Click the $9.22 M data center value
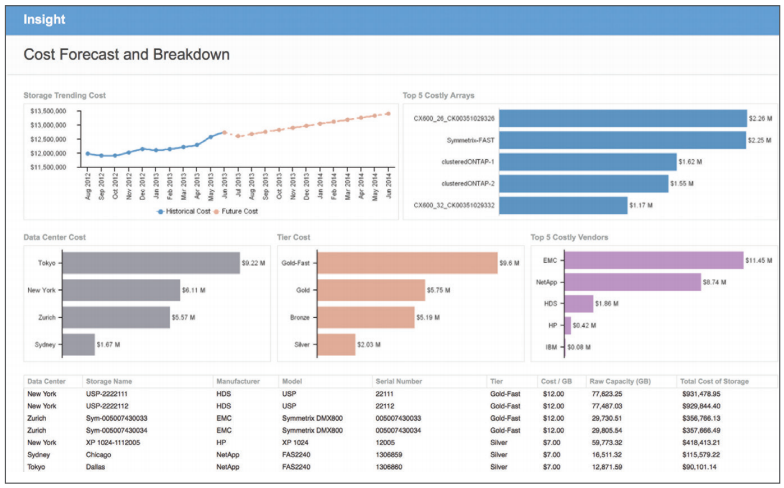Image resolution: width=784 pixels, height=488 pixels. click(254, 263)
